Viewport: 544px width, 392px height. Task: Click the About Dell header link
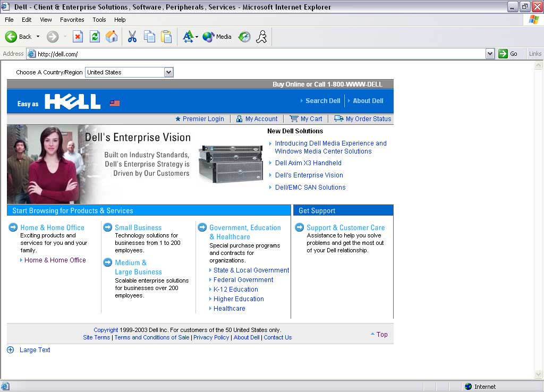(x=368, y=100)
